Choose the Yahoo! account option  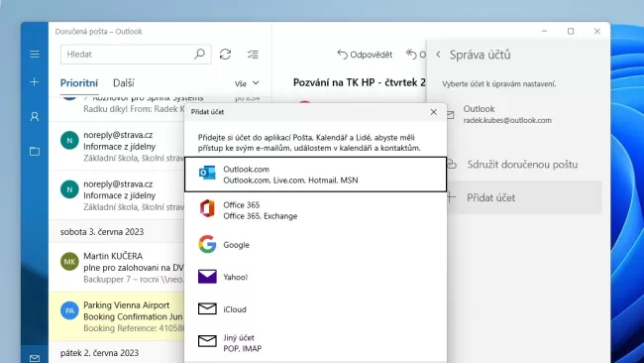click(x=315, y=277)
